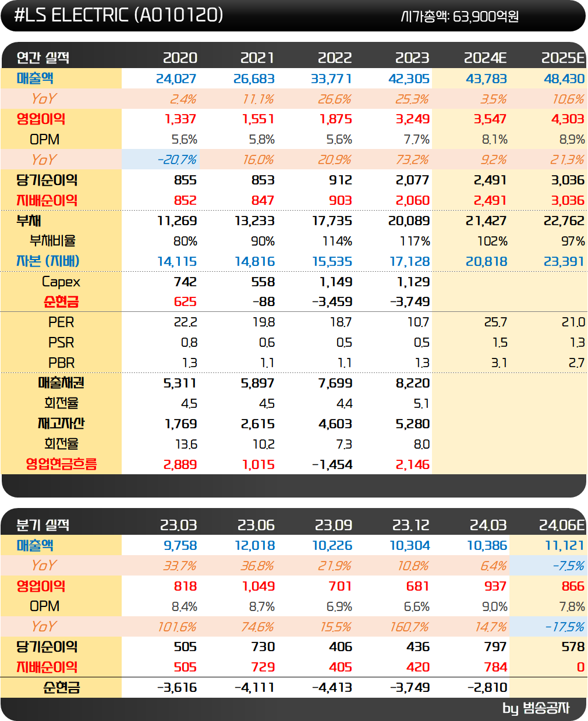Click the 2024E equity value '20,818'
This screenshot has width=588, height=721.
[487, 261]
